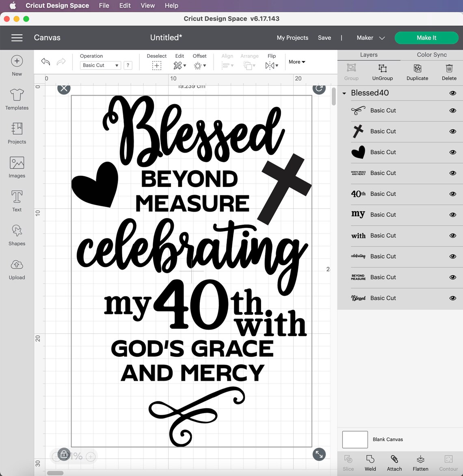Select the Blank Canvas swatch

tap(355, 439)
